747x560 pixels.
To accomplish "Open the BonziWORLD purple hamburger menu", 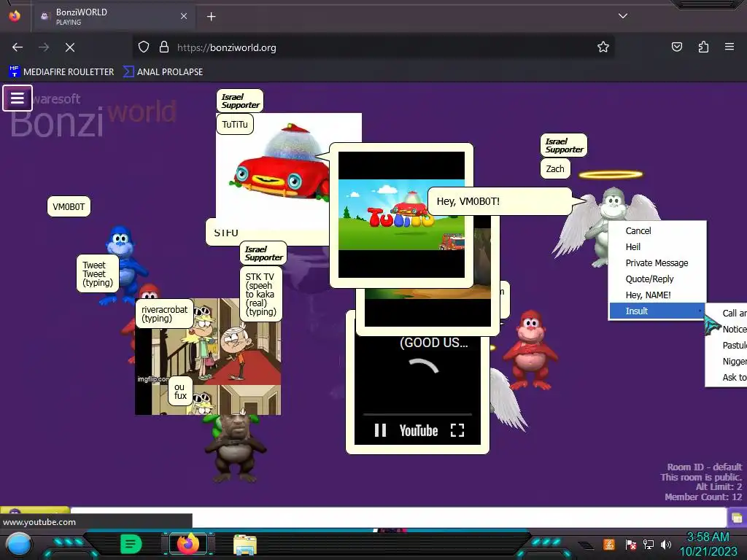I will coord(18,98).
